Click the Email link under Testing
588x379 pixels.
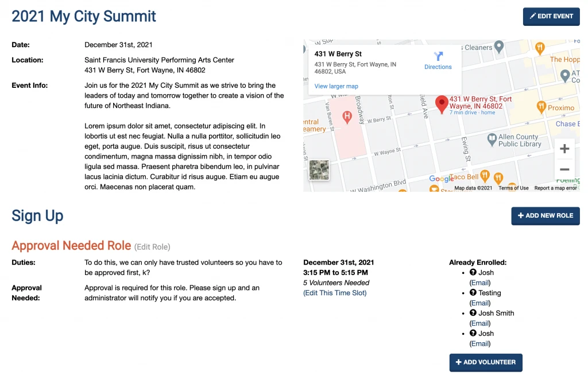pyautogui.click(x=479, y=303)
